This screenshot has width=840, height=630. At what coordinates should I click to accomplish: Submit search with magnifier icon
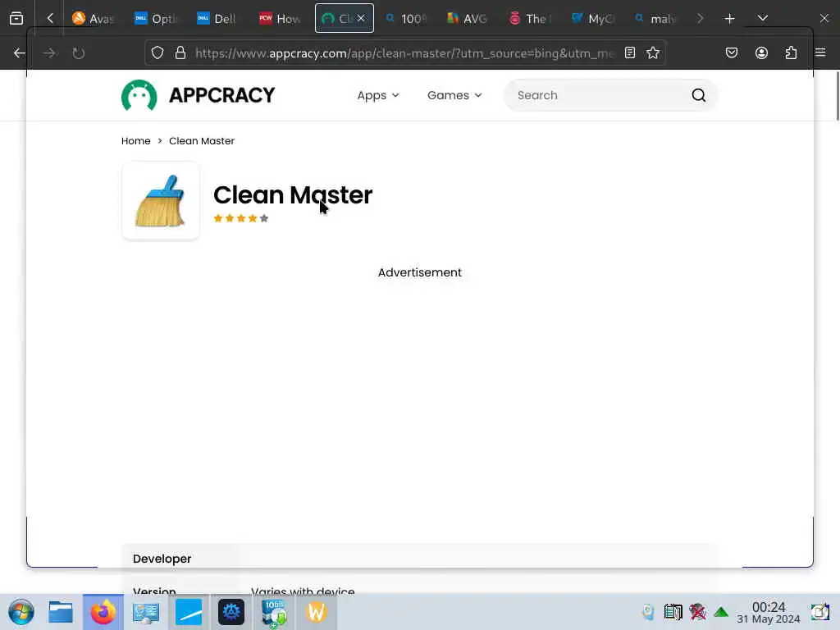coord(699,95)
